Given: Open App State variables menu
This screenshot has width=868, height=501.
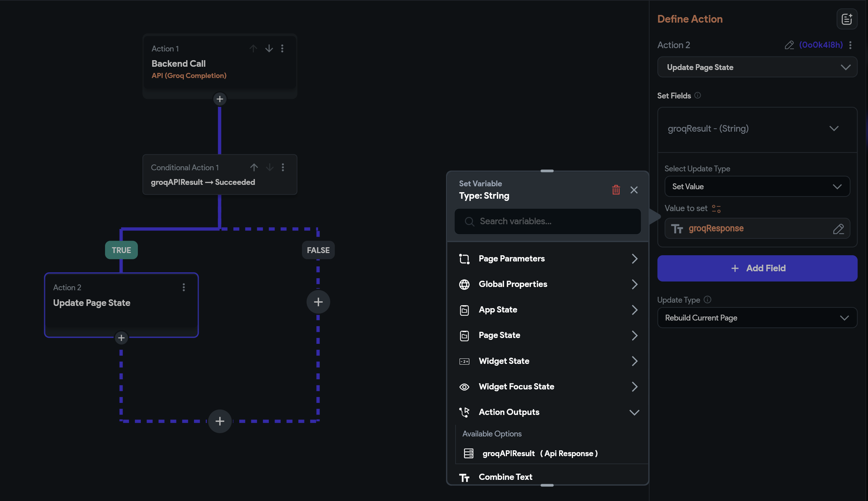Looking at the screenshot, I should coord(547,310).
